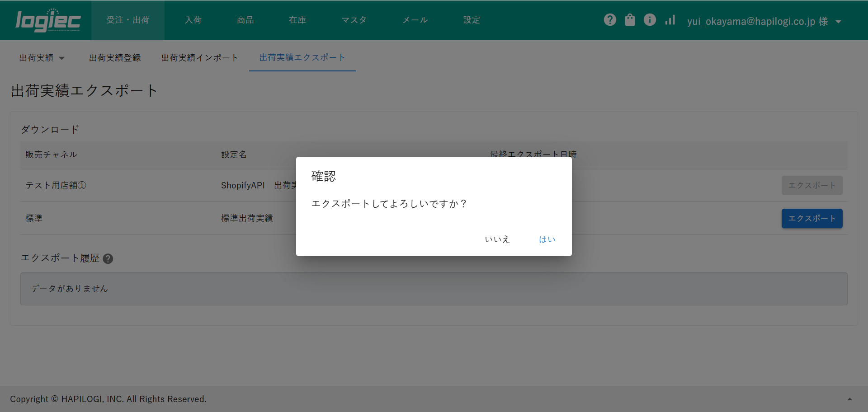The width and height of the screenshot is (868, 412).
Task: Click the bar chart statistics icon
Action: [670, 20]
